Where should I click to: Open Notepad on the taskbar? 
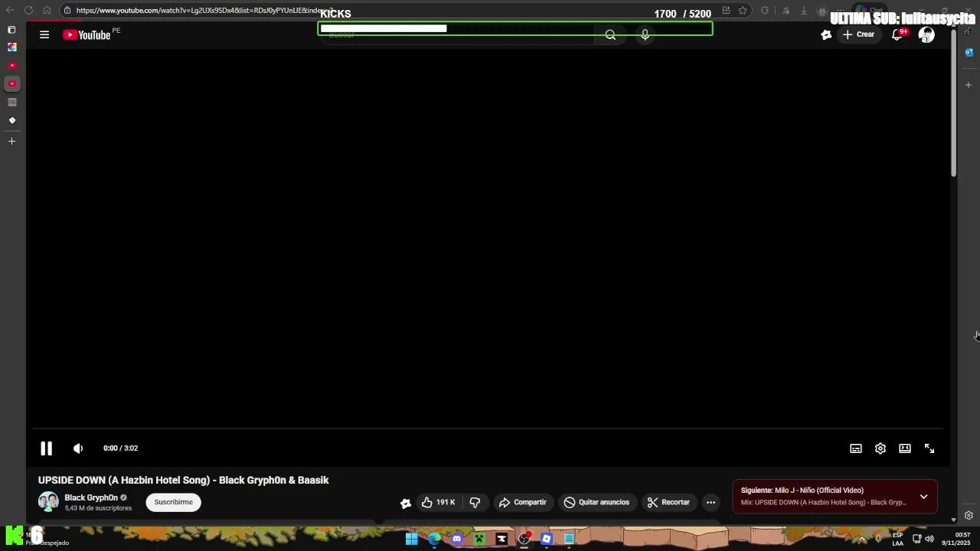click(569, 539)
